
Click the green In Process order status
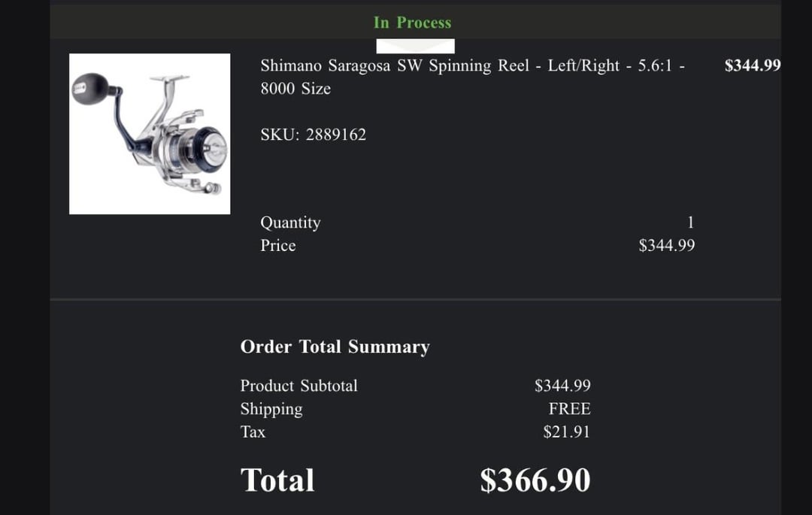412,23
